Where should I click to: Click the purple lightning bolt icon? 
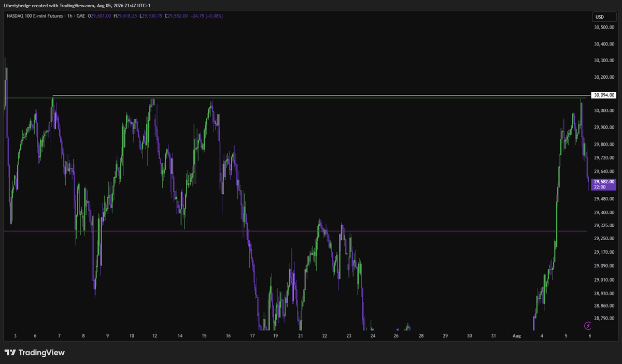(x=588, y=325)
